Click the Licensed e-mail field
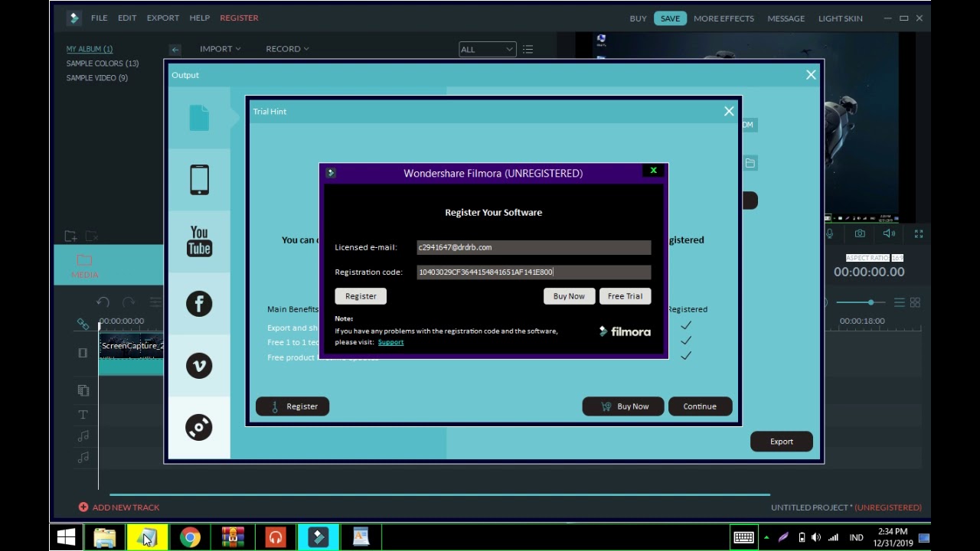The height and width of the screenshot is (551, 980). point(534,247)
